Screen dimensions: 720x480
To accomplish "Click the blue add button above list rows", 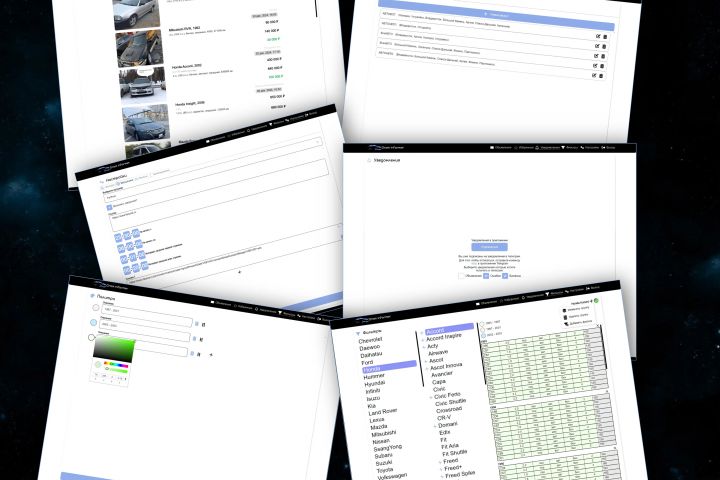I will [x=496, y=16].
